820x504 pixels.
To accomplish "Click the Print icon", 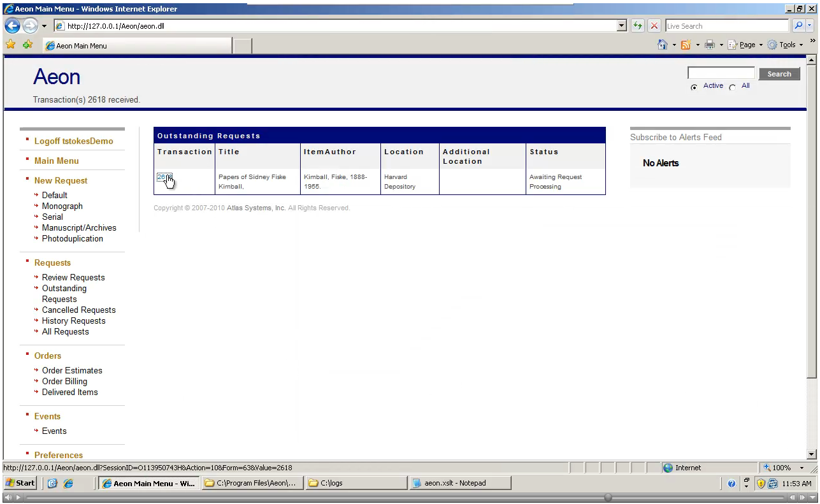I will 709,45.
